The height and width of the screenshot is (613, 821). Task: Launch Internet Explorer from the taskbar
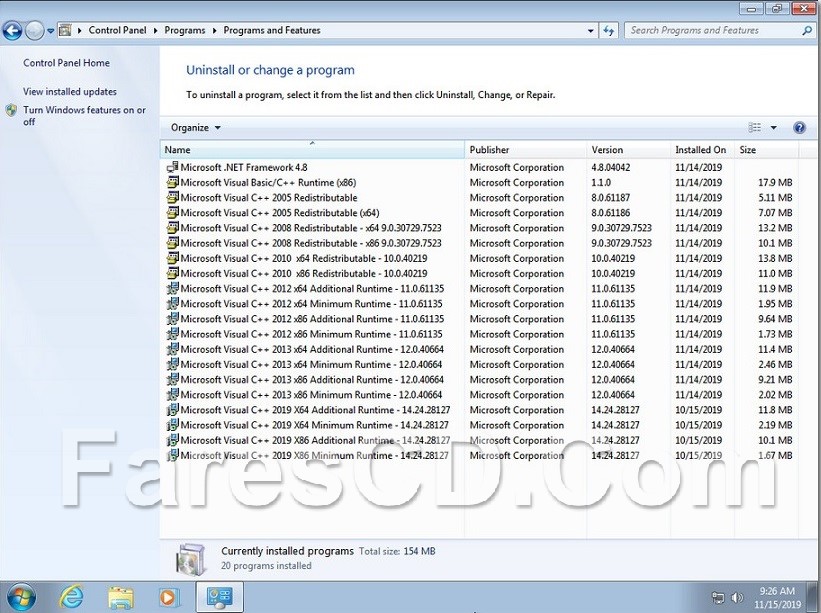click(71, 597)
